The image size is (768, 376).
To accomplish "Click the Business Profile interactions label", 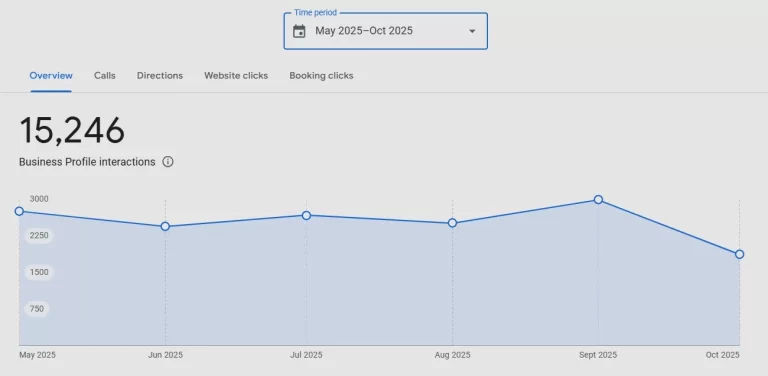I will 87,162.
